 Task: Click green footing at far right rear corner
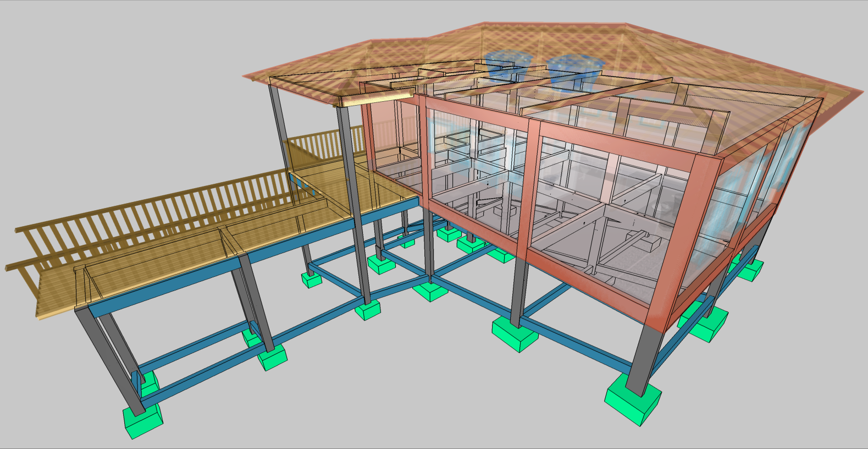coord(750,269)
